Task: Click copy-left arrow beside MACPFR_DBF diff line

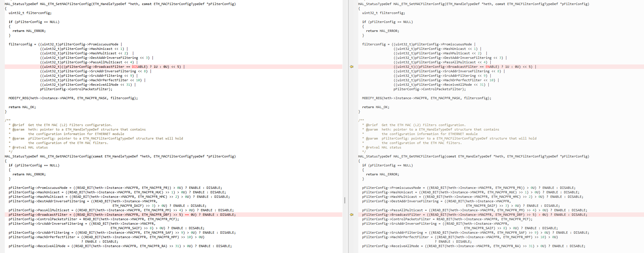Action: coord(352,215)
